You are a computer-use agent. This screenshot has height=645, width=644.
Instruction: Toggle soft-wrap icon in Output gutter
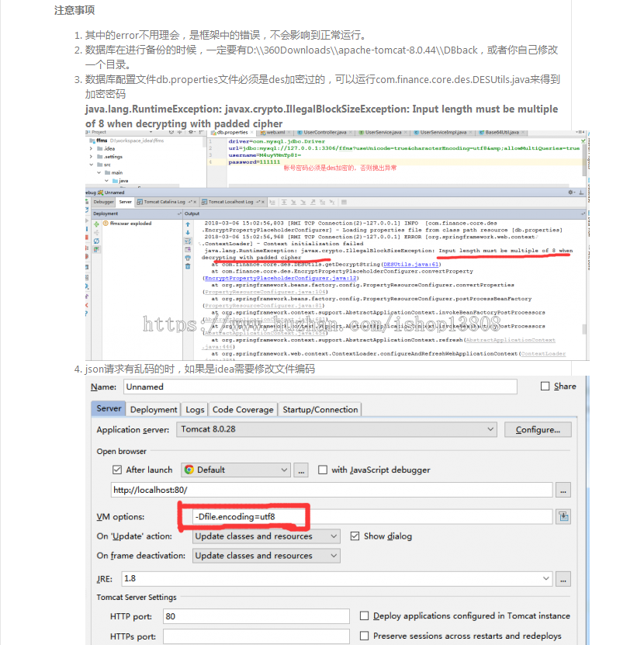tap(188, 241)
